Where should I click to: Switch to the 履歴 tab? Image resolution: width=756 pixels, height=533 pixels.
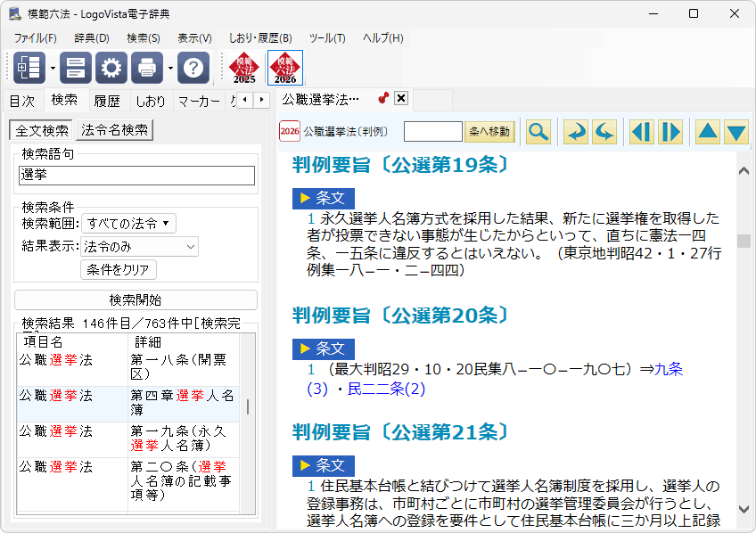coord(107,101)
